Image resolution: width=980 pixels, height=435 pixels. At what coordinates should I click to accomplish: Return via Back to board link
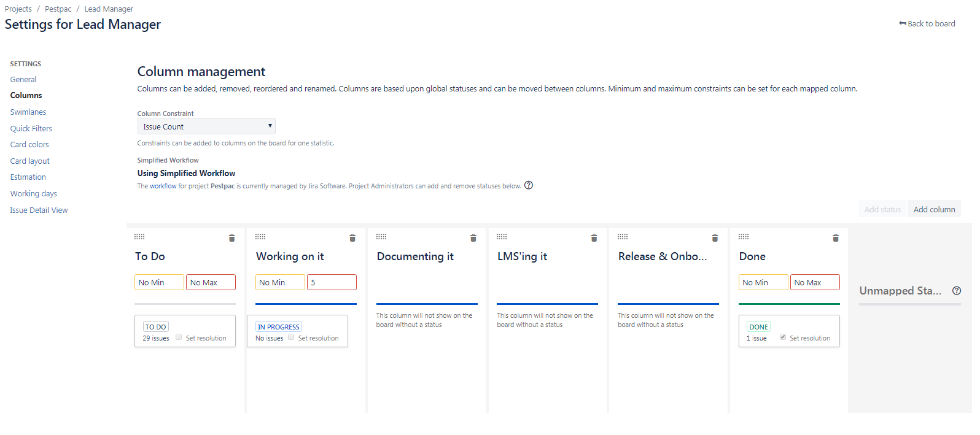pyautogui.click(x=927, y=23)
